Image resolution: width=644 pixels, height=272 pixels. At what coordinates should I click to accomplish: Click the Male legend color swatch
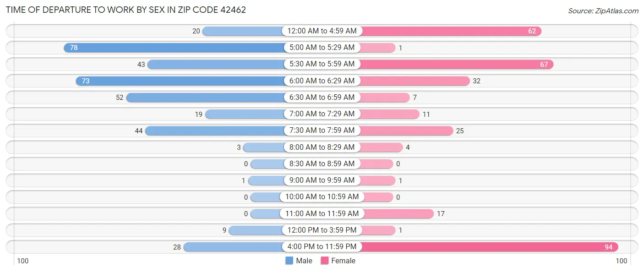(x=289, y=261)
